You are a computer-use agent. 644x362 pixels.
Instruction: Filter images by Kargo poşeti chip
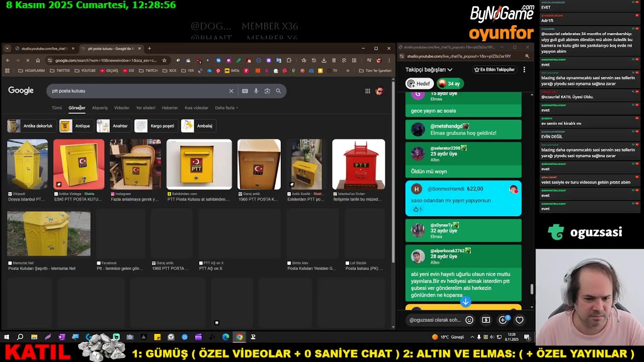(x=155, y=126)
